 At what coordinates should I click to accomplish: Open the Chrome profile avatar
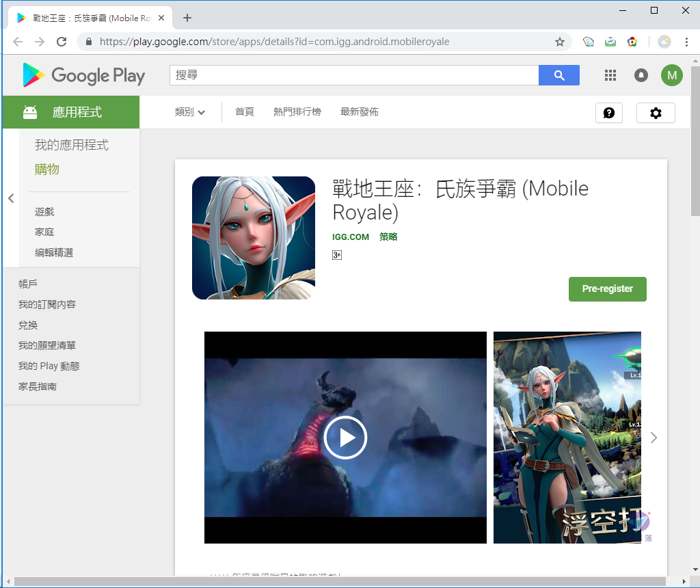(x=664, y=42)
